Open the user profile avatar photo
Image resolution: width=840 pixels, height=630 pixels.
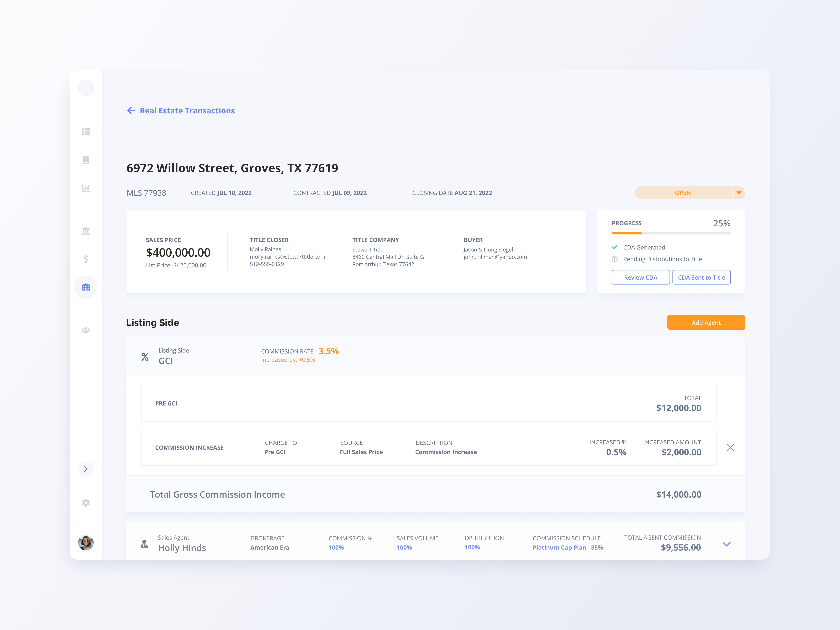coord(86,543)
